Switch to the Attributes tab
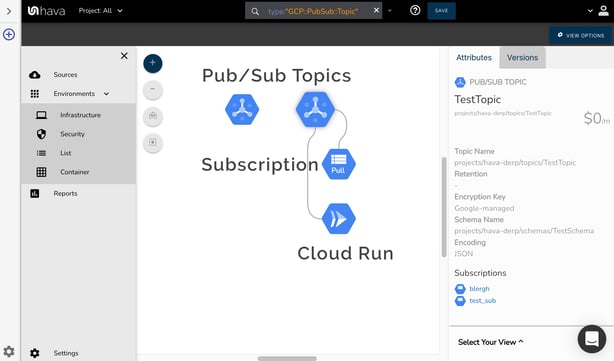The height and width of the screenshot is (361, 614). click(x=474, y=58)
